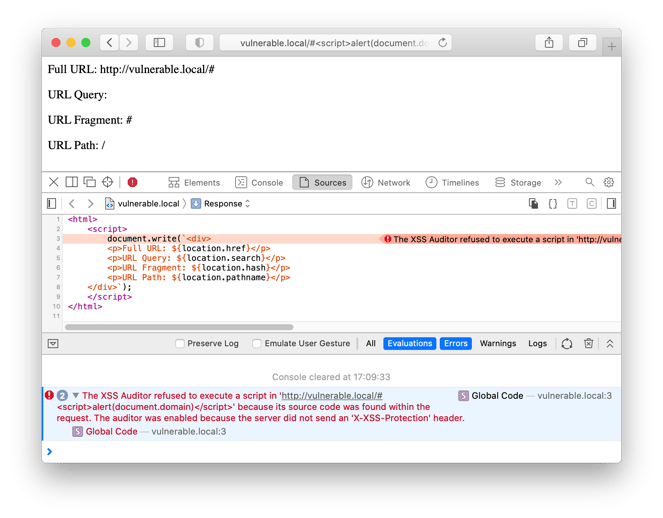Click the console drawer toggle icon
This screenshot has height=518, width=663.
pyautogui.click(x=53, y=344)
